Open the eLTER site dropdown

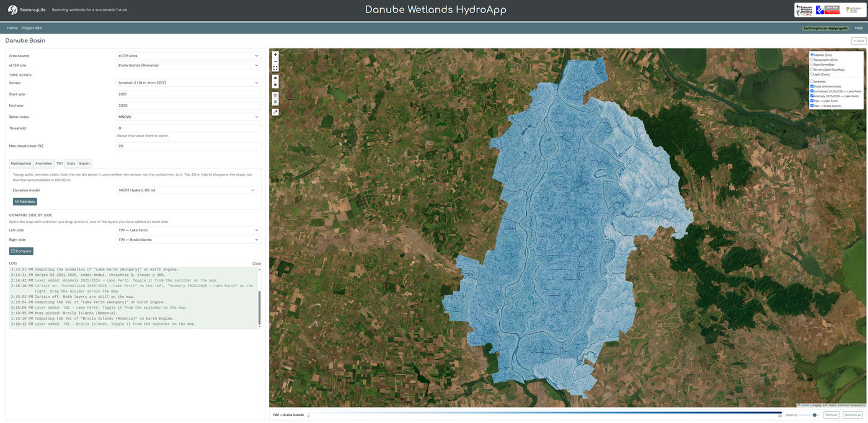[x=188, y=65]
